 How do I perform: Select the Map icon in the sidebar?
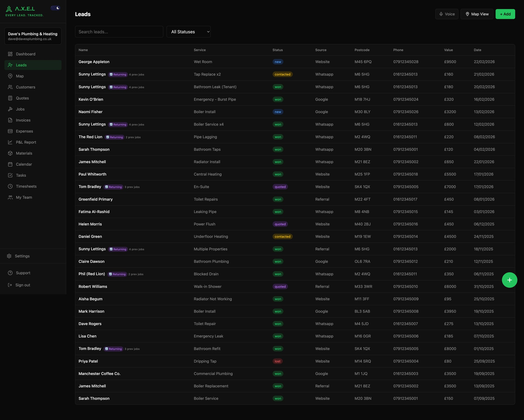(x=10, y=76)
